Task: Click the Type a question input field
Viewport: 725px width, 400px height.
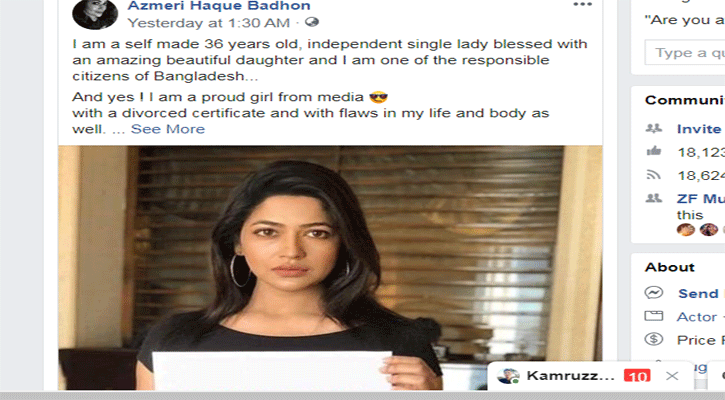Action: click(685, 53)
